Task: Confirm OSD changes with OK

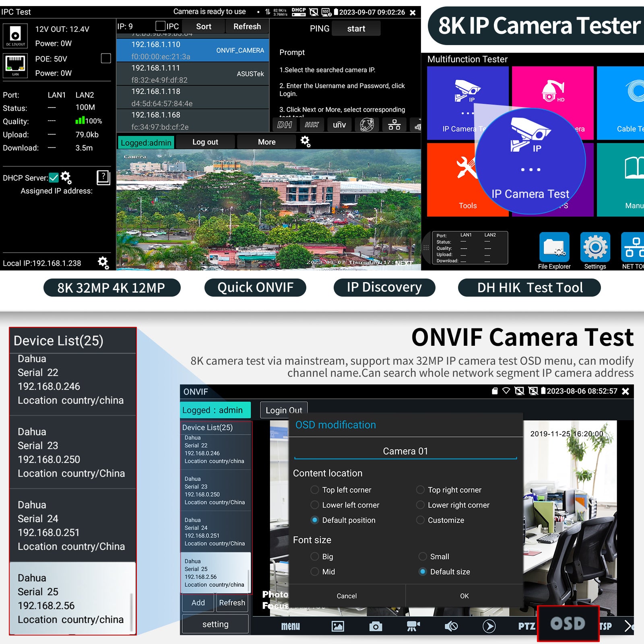Action: pos(464,596)
